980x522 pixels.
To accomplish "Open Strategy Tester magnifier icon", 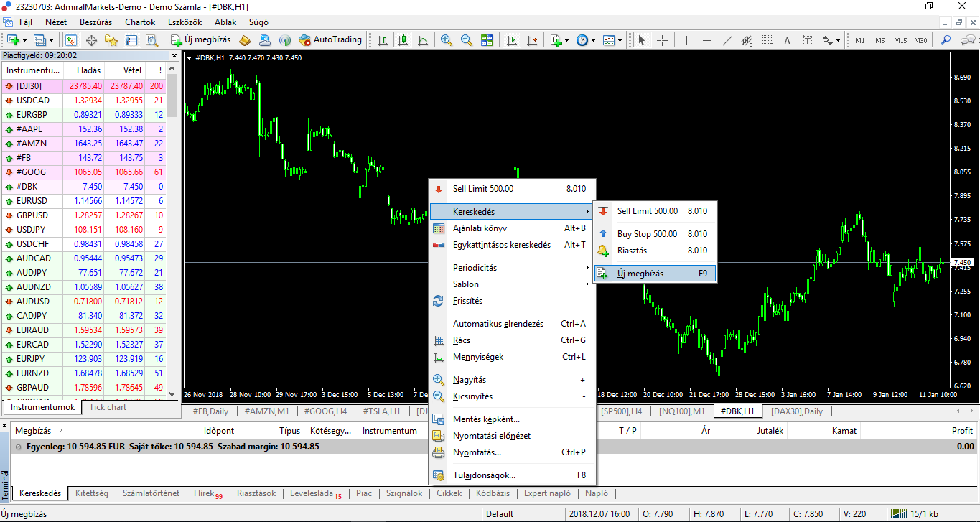I will point(151,40).
